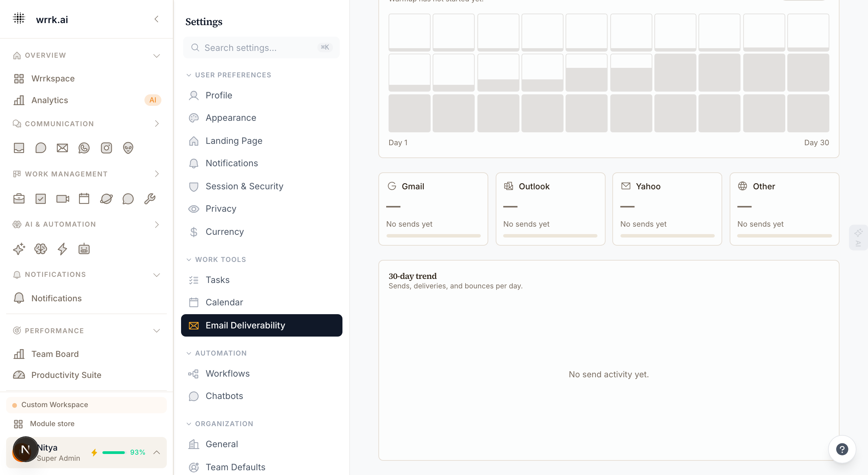Click the lightning bolt automation icon

click(x=62, y=249)
